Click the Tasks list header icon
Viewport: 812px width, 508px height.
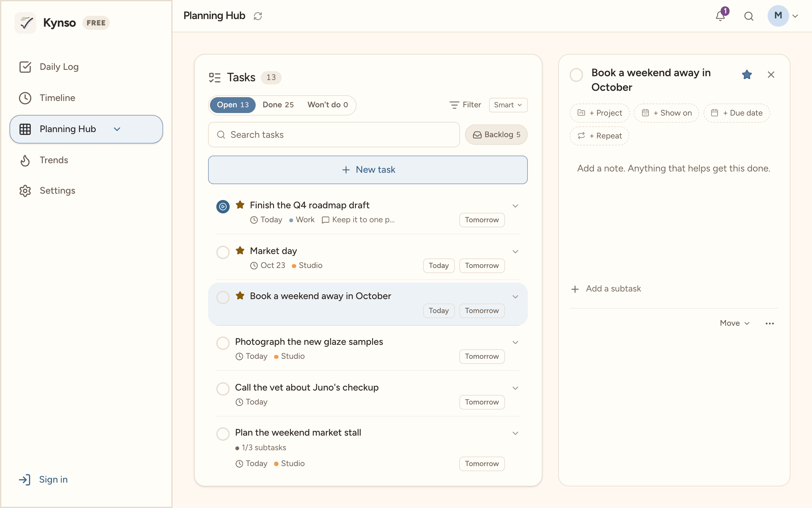pyautogui.click(x=215, y=77)
